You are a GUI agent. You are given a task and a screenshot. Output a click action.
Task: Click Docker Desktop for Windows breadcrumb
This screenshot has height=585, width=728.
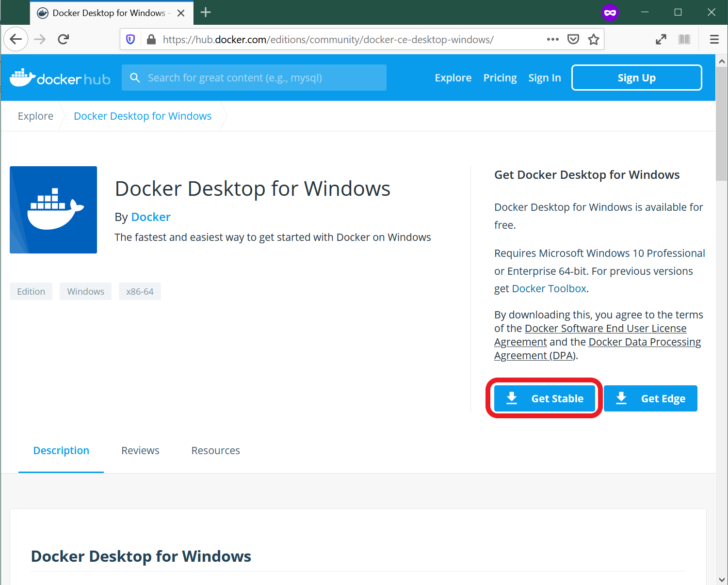point(143,116)
